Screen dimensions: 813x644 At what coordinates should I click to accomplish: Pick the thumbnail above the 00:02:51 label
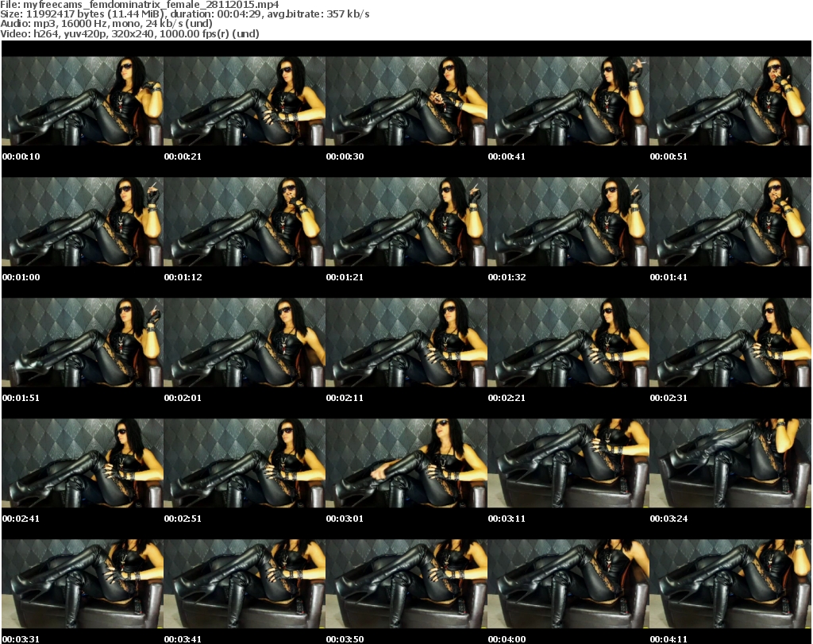pyautogui.click(x=245, y=463)
